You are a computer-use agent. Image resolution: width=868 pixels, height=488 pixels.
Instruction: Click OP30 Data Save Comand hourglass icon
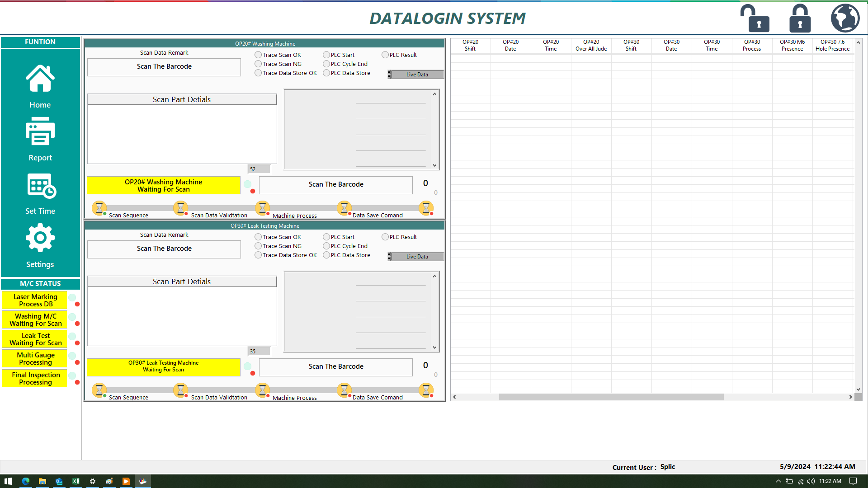click(344, 390)
